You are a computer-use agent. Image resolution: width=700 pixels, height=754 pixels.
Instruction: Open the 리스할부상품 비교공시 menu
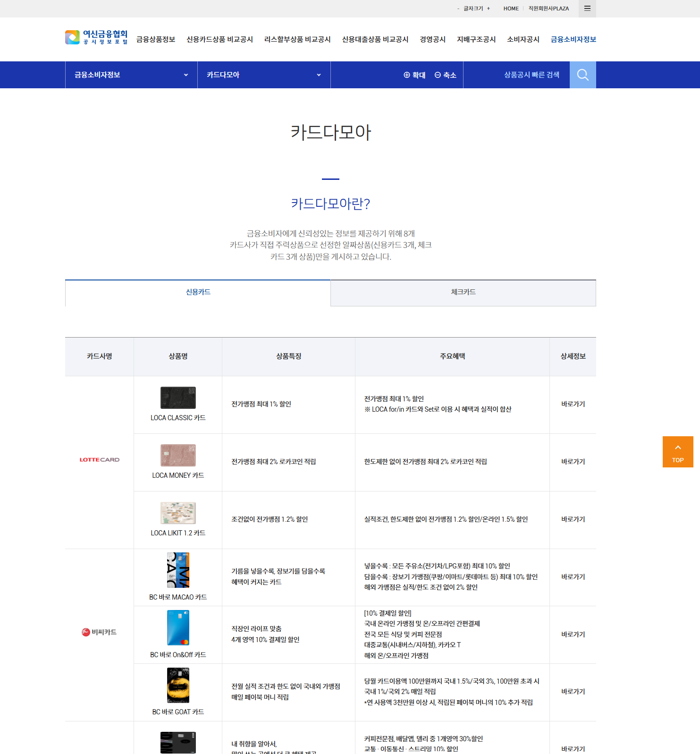pos(297,39)
